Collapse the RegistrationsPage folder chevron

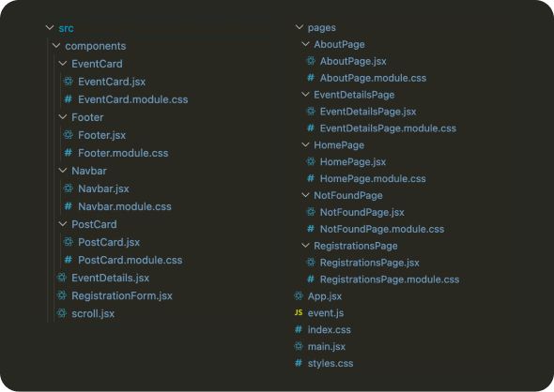tap(305, 246)
